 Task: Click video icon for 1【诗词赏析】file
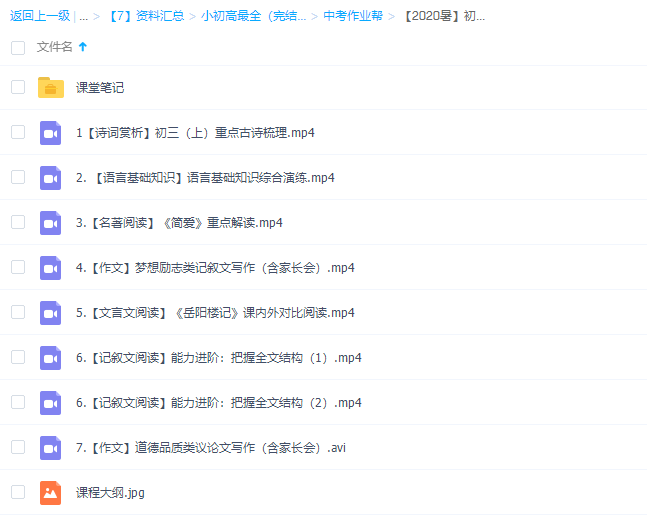tap(51, 133)
